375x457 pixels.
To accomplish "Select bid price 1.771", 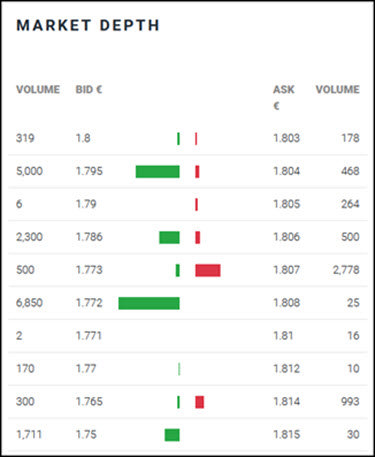I will [89, 336].
